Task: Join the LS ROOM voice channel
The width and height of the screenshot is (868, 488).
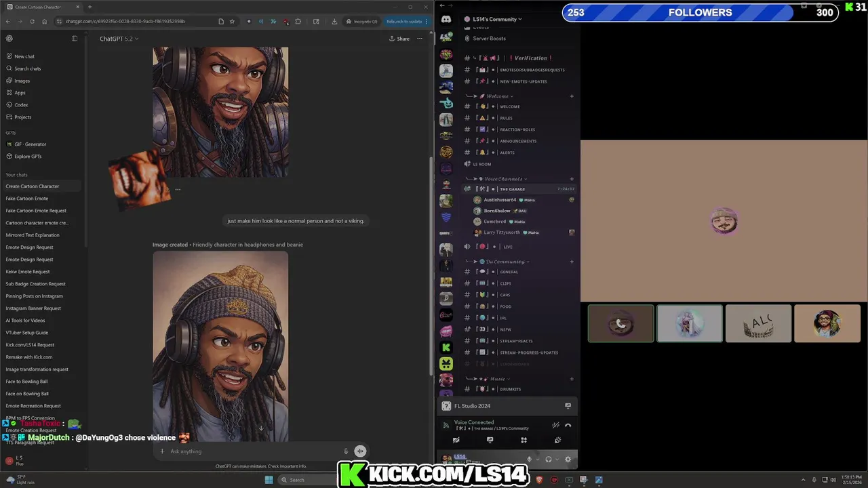Action: tap(519, 164)
